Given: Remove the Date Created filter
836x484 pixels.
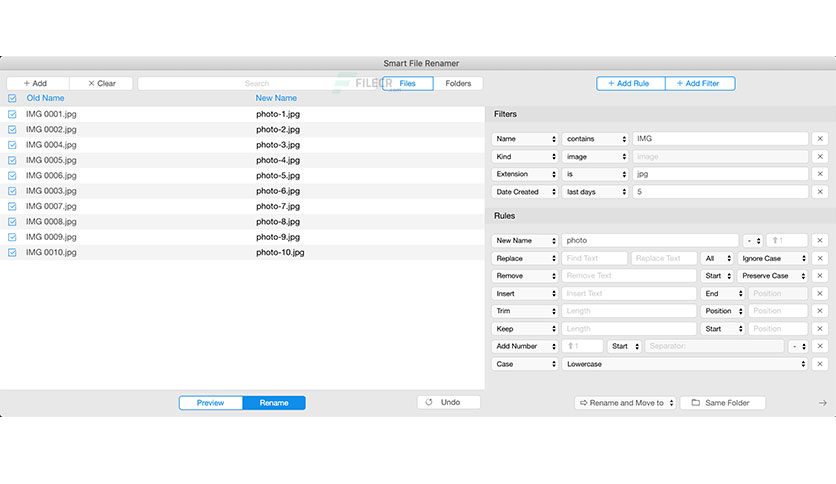Looking at the screenshot, I should click(x=820, y=192).
